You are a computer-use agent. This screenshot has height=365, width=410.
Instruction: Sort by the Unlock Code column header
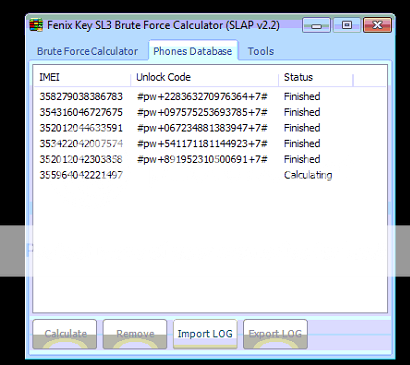pos(204,77)
